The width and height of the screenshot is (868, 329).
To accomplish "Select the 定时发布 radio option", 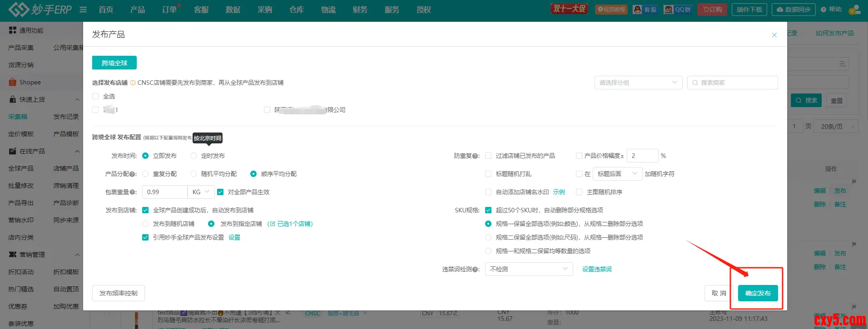I will [x=193, y=156].
